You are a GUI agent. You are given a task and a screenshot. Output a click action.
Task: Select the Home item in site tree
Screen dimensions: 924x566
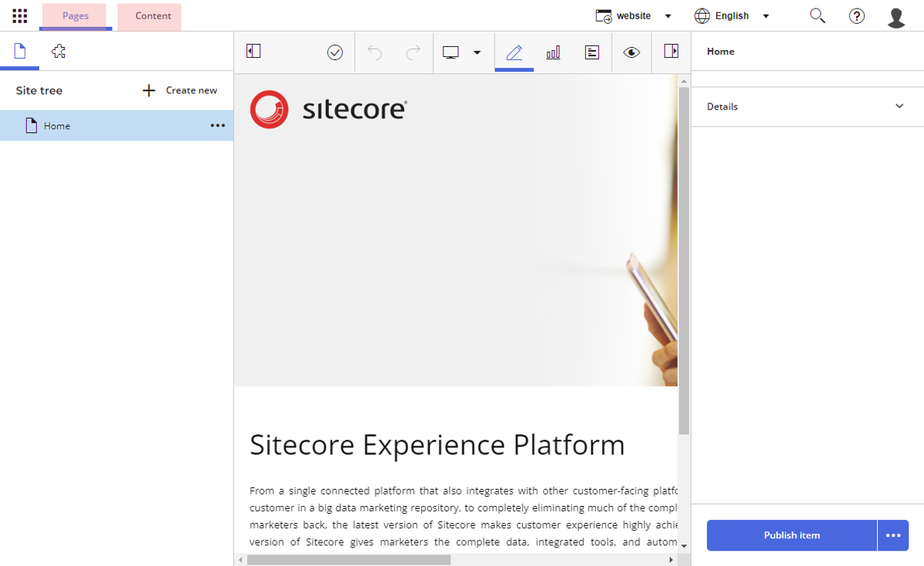click(x=116, y=126)
